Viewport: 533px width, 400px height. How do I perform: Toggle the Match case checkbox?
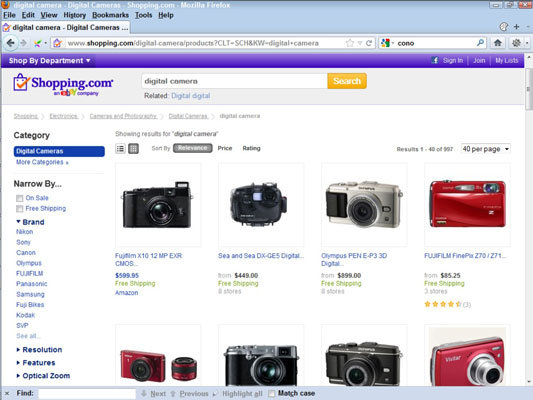coord(272,394)
